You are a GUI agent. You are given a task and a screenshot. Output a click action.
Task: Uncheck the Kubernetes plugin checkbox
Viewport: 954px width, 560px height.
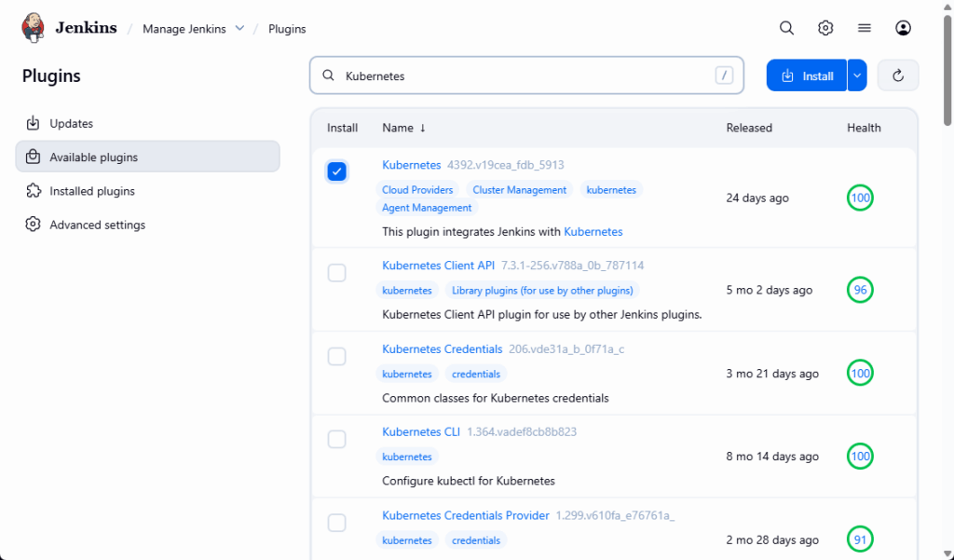point(337,171)
